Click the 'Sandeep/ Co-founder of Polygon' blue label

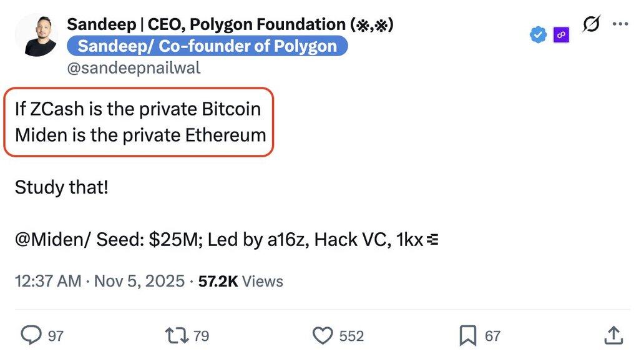[207, 46]
